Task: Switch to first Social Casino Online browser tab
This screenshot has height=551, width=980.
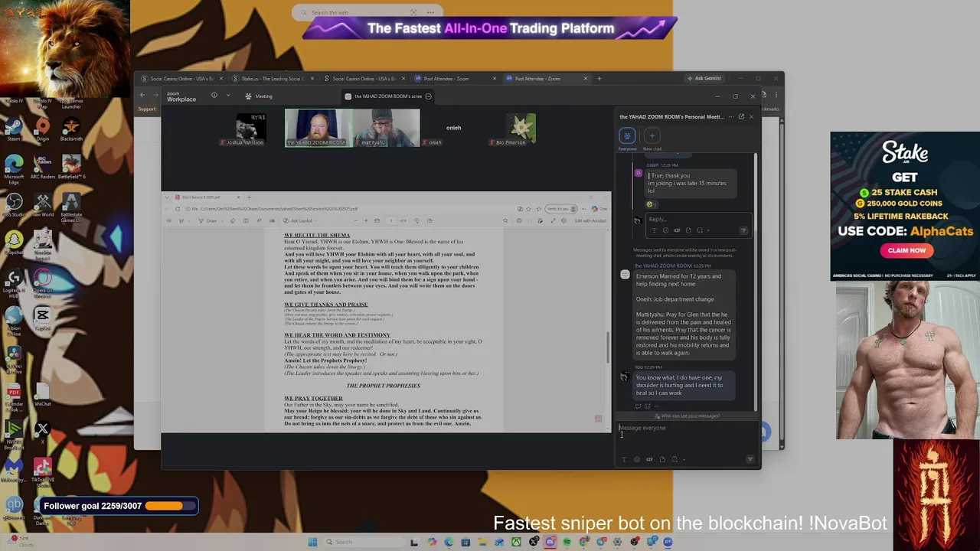Action: click(181, 79)
